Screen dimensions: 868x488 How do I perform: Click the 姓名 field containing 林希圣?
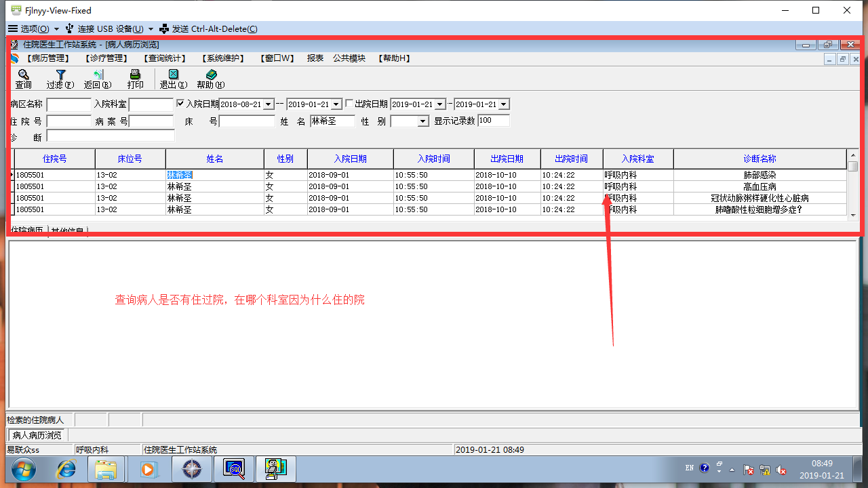coord(332,121)
